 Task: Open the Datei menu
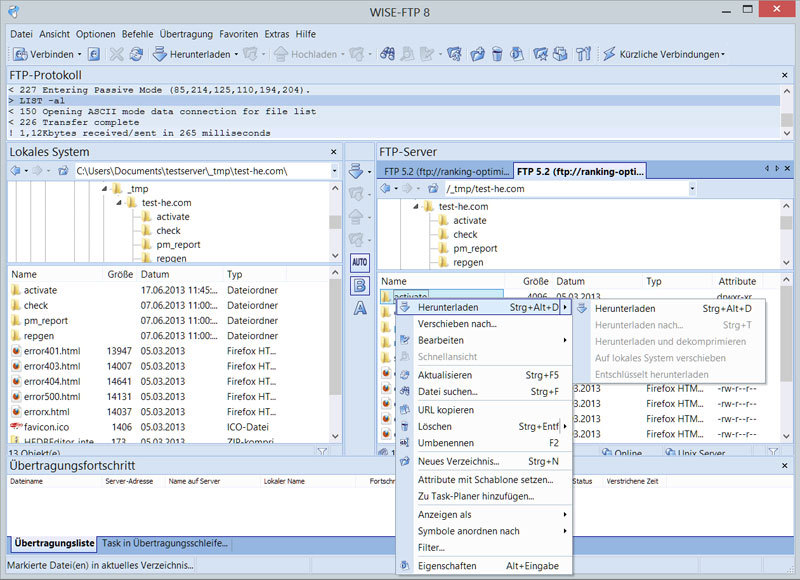[21, 34]
